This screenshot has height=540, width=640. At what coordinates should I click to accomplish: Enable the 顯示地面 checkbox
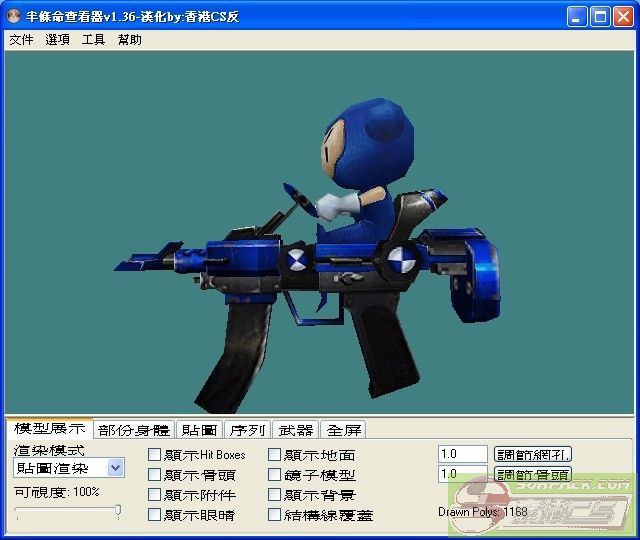coord(275,455)
